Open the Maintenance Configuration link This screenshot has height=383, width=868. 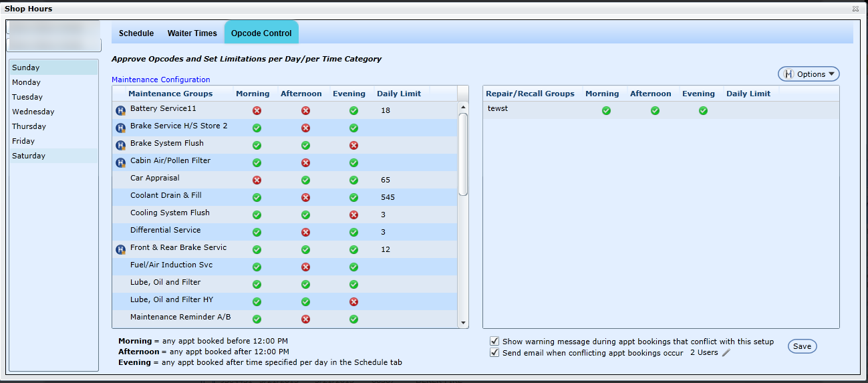tap(160, 80)
